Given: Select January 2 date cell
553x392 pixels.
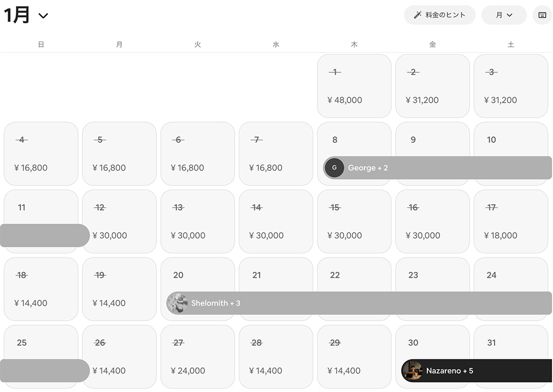Looking at the screenshot, I should click(x=432, y=86).
